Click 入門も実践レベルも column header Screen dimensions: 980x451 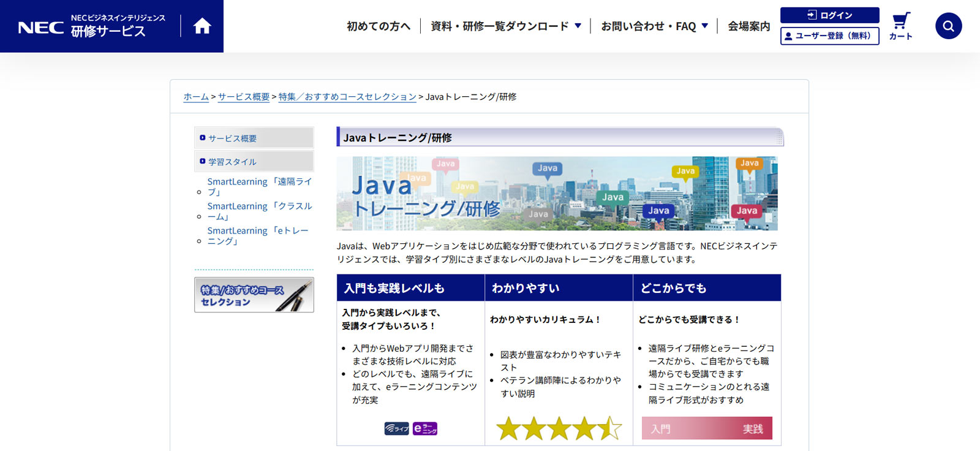(x=410, y=288)
